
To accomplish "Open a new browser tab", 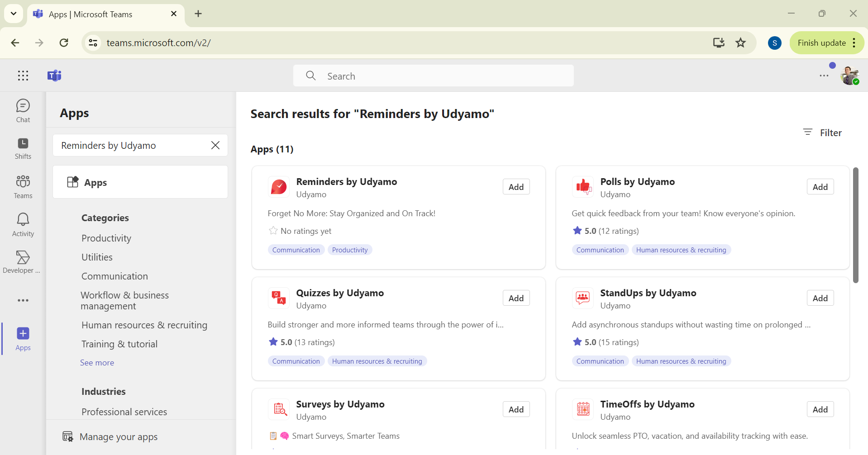I will (x=198, y=14).
